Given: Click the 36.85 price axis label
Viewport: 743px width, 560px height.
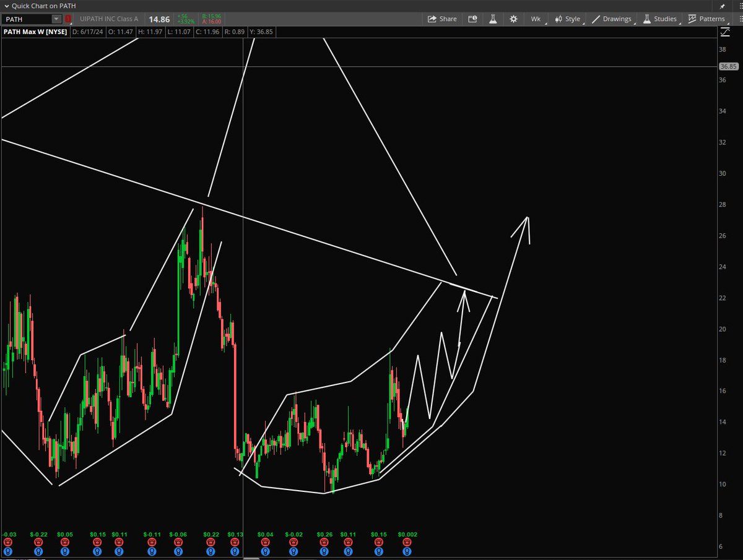Looking at the screenshot, I should (x=728, y=66).
